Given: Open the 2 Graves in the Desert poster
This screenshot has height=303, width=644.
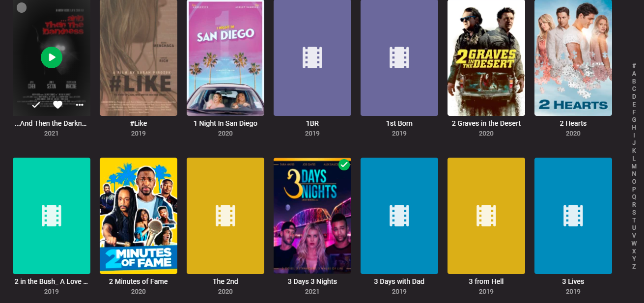Looking at the screenshot, I should tap(486, 58).
